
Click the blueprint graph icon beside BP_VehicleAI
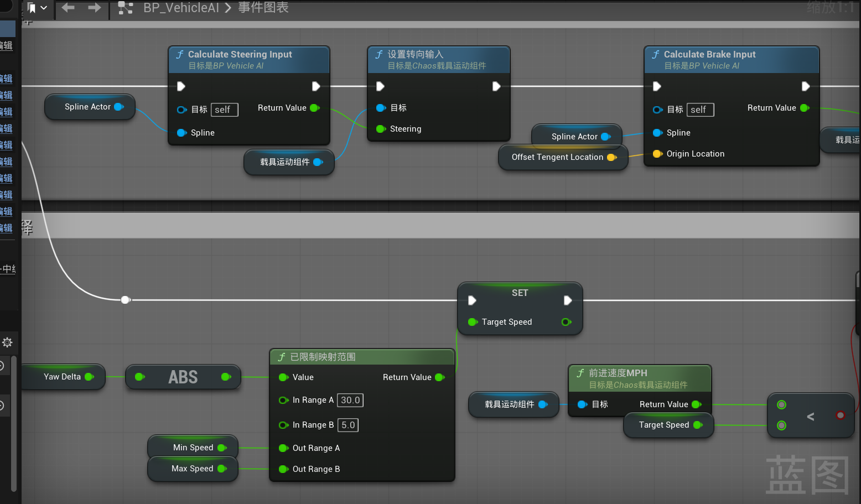point(126,8)
